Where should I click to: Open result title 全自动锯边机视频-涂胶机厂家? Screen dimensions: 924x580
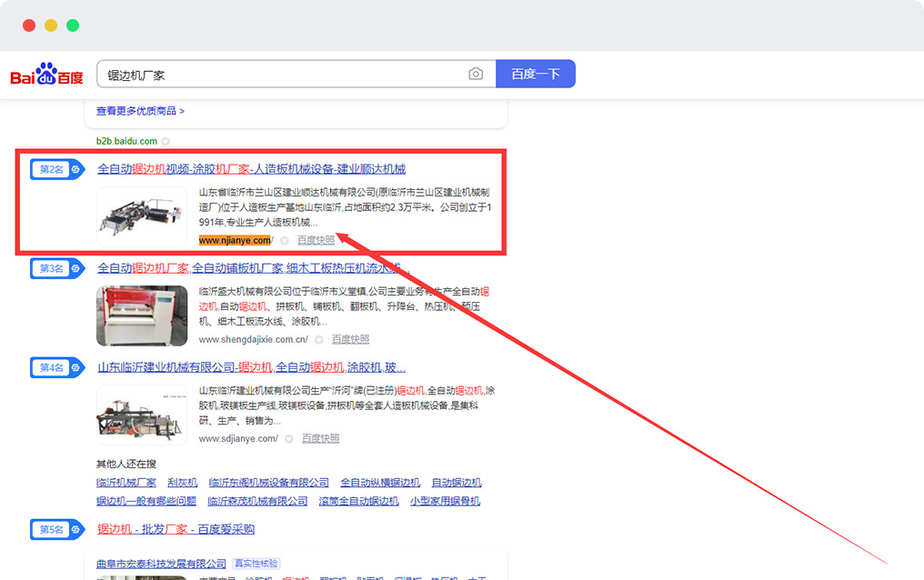tap(252, 169)
